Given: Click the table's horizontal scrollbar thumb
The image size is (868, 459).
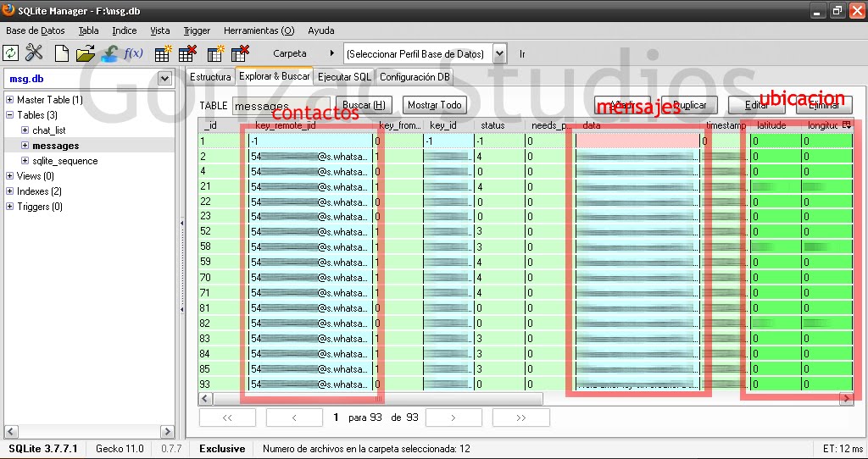Looking at the screenshot, I should [378, 398].
